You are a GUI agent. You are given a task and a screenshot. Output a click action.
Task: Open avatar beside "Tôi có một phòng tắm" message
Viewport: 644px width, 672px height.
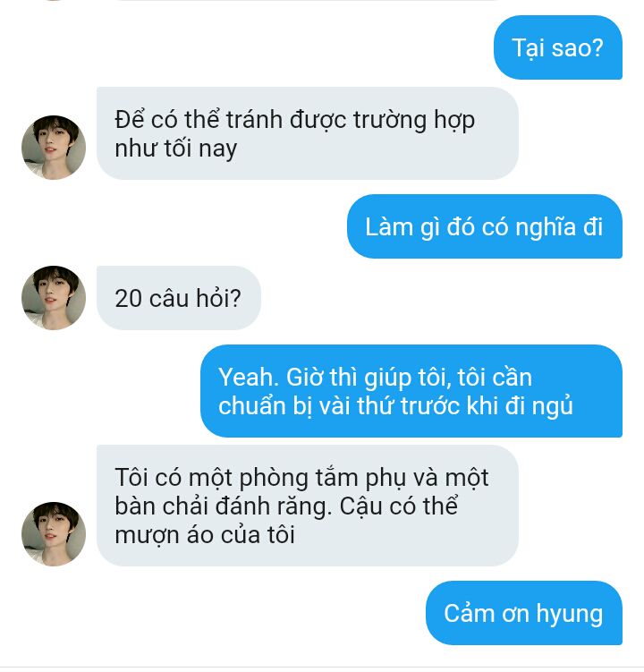[54, 534]
